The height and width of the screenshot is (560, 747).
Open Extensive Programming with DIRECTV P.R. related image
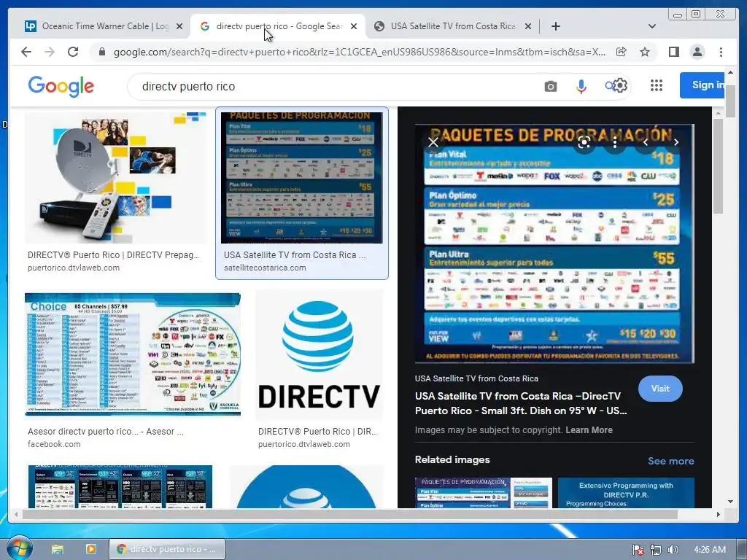625,493
